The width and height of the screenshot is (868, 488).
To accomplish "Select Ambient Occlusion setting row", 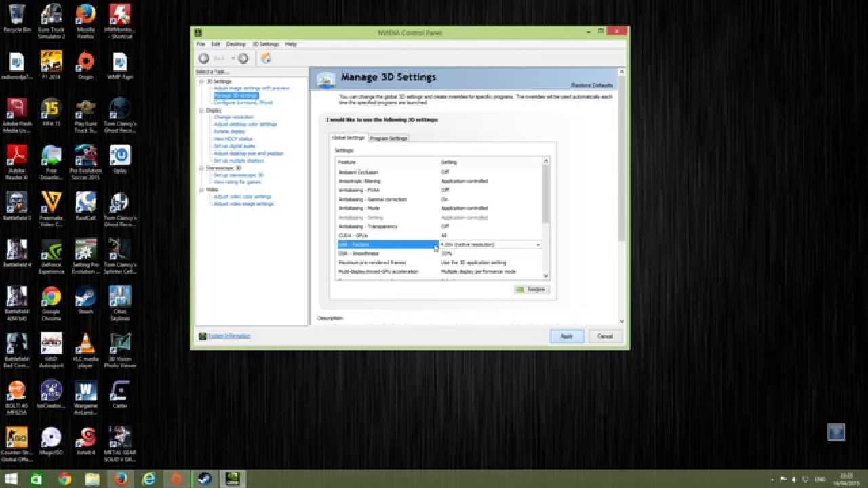I will 439,172.
